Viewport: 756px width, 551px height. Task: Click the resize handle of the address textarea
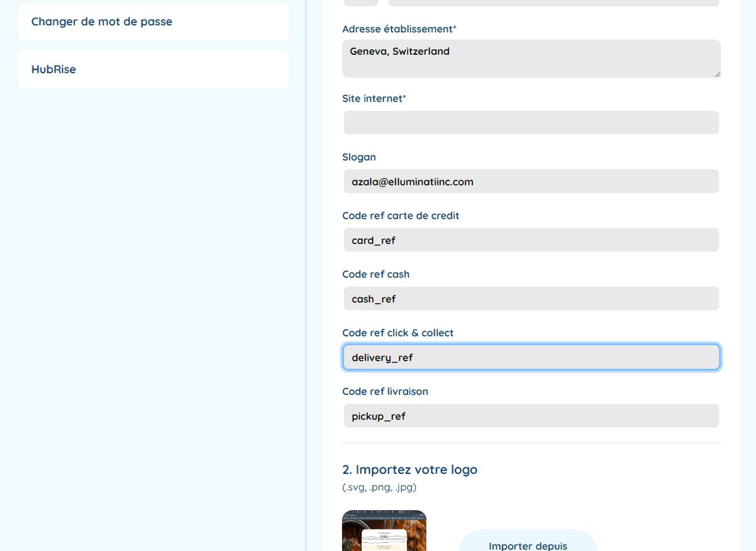(717, 75)
